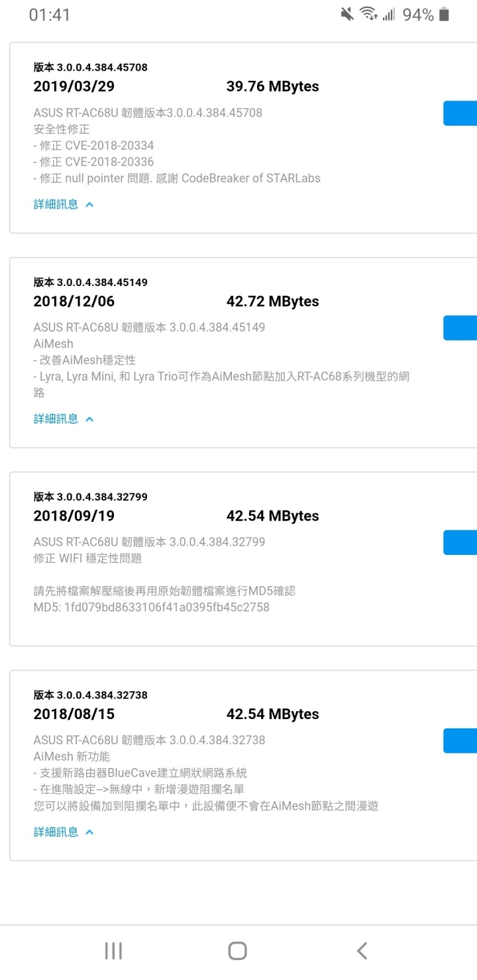477x980 pixels.
Task: Tap the 2018/08/15 release date
Action: (x=74, y=714)
